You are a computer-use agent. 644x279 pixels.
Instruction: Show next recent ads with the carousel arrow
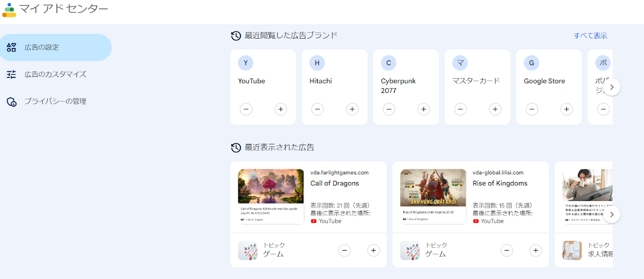click(612, 215)
